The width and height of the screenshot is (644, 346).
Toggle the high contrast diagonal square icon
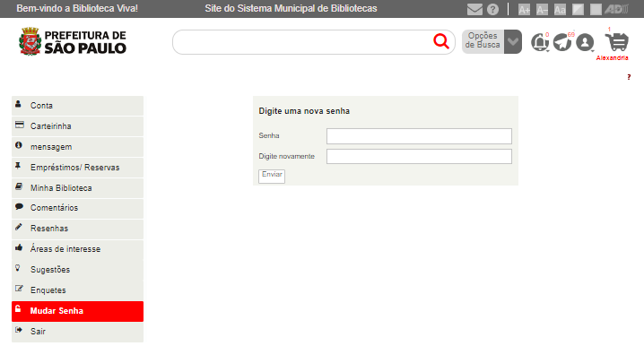click(x=578, y=10)
